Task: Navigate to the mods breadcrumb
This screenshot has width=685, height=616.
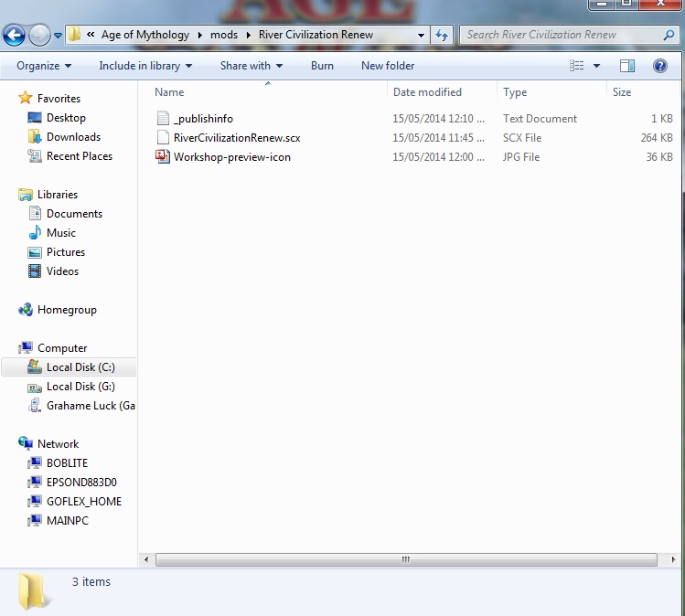Action: coord(224,35)
